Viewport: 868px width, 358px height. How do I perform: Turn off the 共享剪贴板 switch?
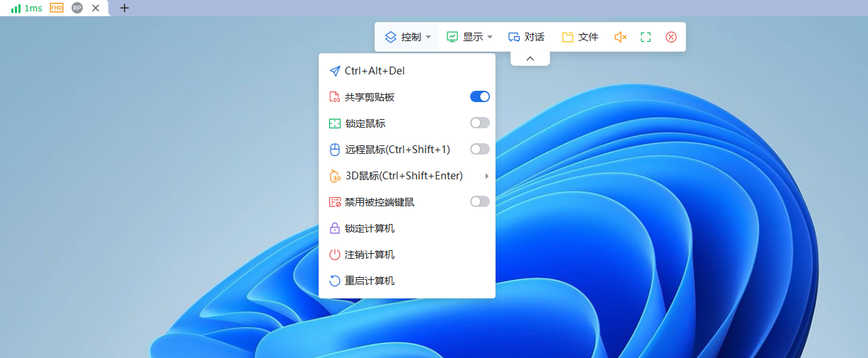480,97
